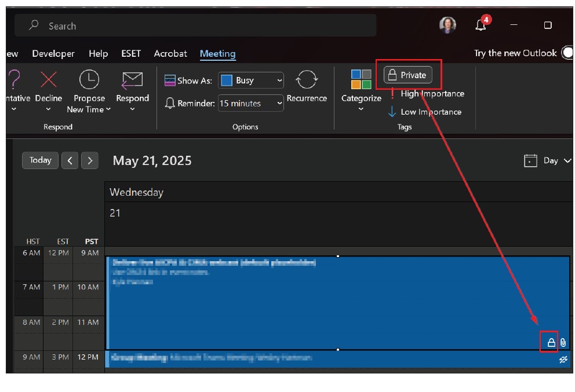The image size is (575, 392).
Task: Open the Categorize color squares icon
Action: (x=361, y=79)
